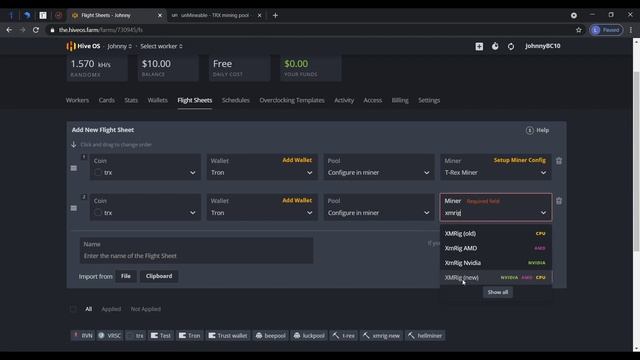Image resolution: width=640 pixels, height=360 pixels.
Task: Select the Tron flight sheet tag
Action: (x=190, y=336)
